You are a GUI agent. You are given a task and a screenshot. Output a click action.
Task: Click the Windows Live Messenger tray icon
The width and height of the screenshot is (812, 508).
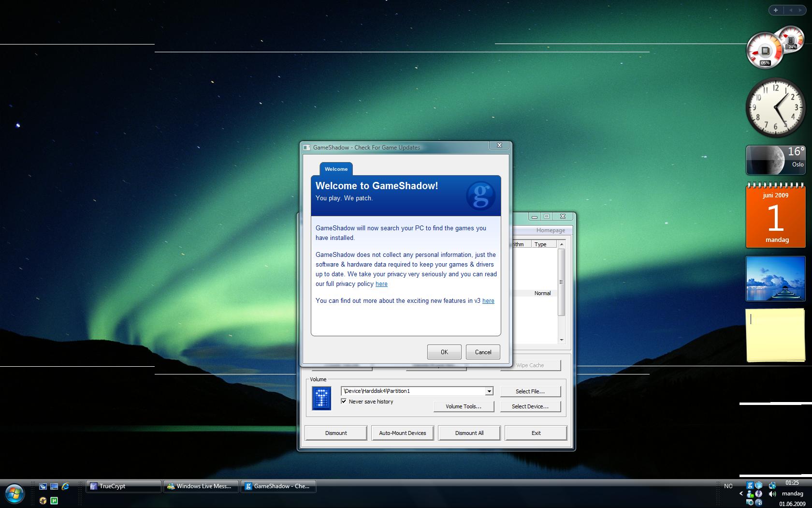tap(750, 494)
